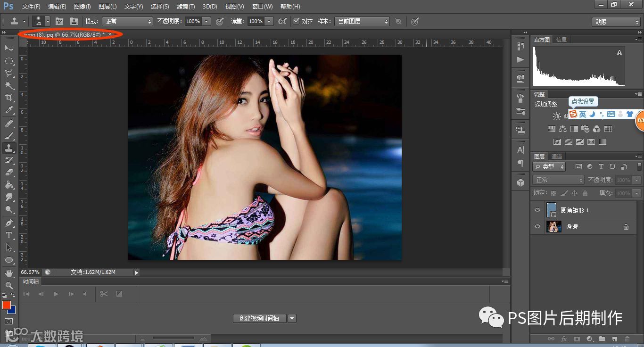Select the Magic Wand tool

[x=8, y=85]
